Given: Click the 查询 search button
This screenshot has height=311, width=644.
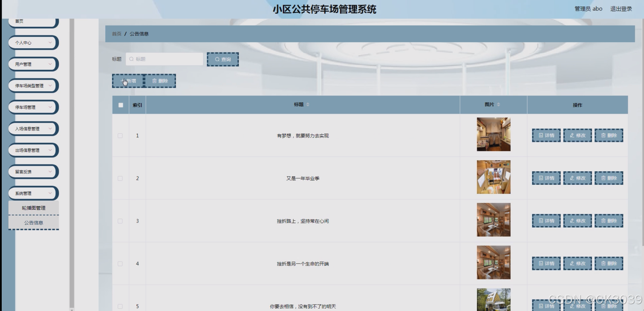Looking at the screenshot, I should click(222, 59).
